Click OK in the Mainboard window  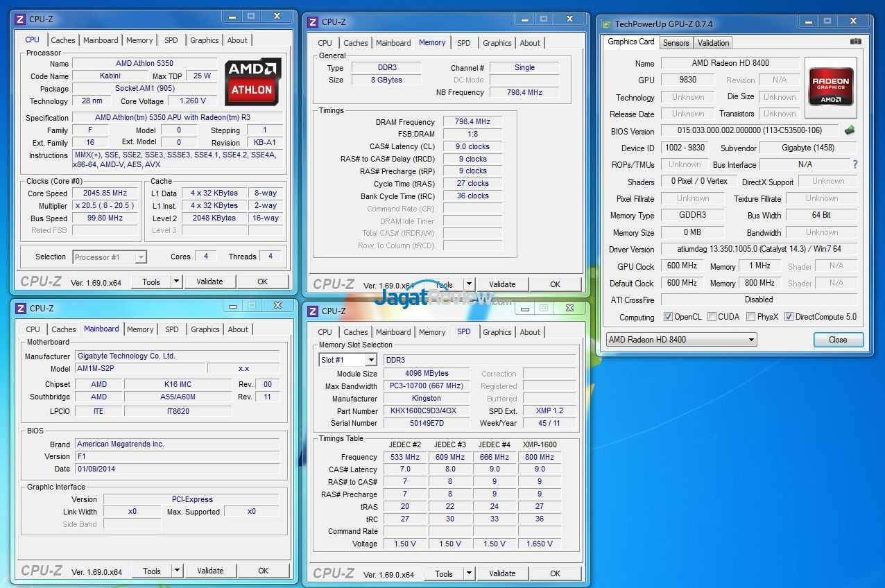coord(263,571)
